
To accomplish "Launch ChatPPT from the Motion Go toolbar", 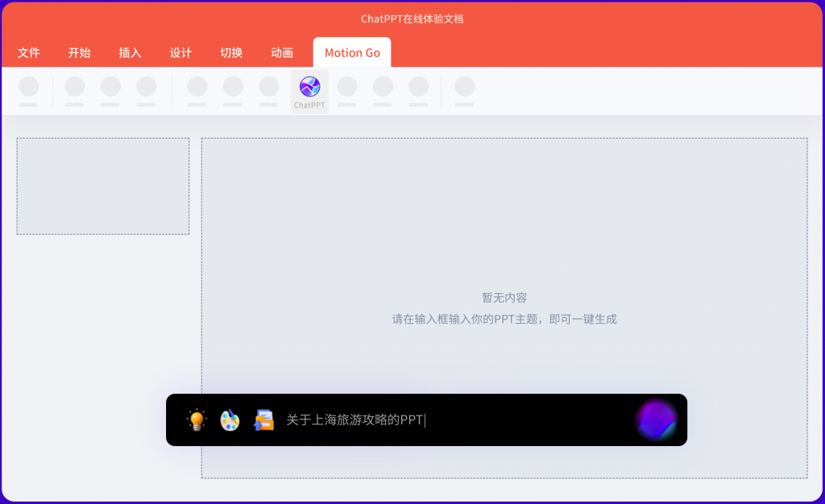I will click(x=309, y=90).
